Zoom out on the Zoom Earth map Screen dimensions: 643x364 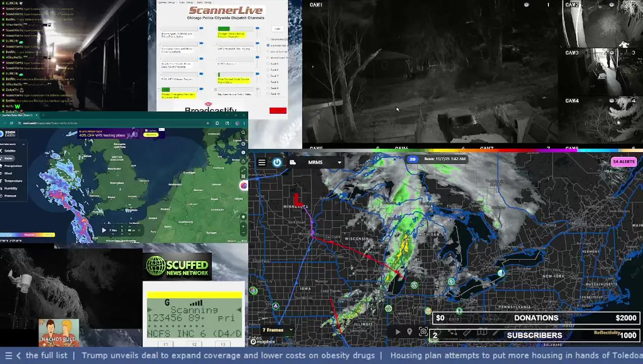pos(243,233)
